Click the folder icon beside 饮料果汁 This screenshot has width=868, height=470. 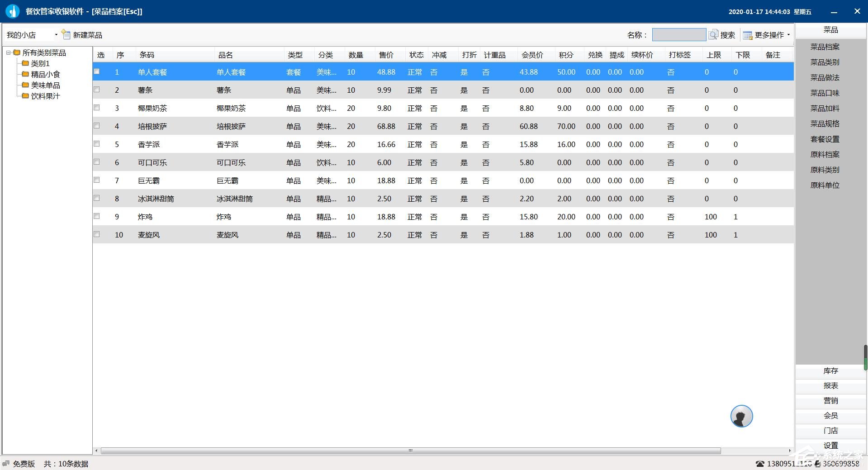(26, 96)
